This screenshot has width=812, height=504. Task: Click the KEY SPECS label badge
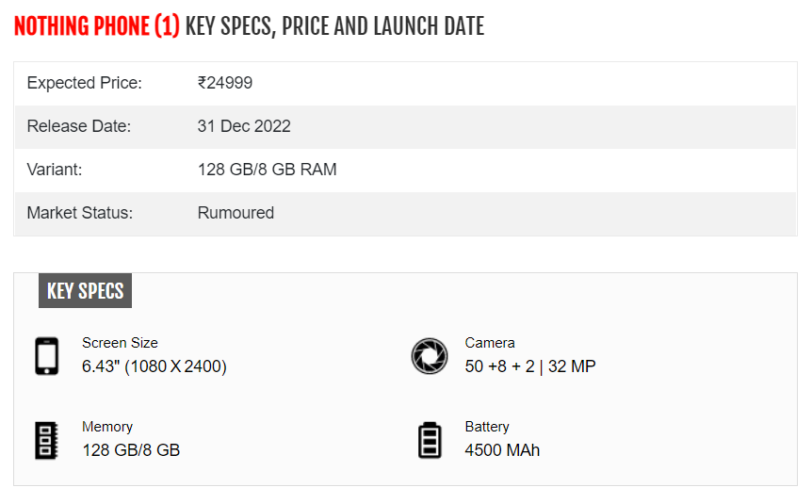tap(85, 291)
